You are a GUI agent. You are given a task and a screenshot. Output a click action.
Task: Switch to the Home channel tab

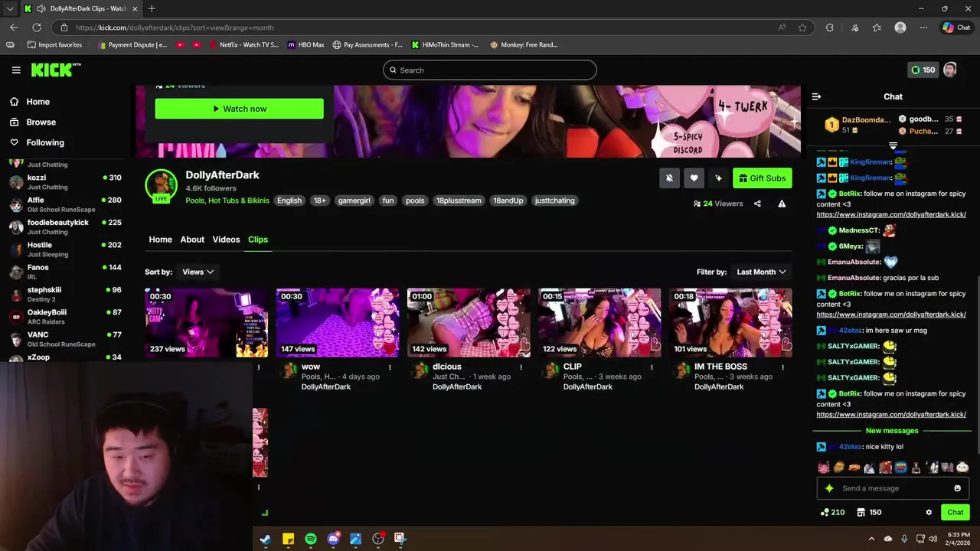click(x=160, y=240)
